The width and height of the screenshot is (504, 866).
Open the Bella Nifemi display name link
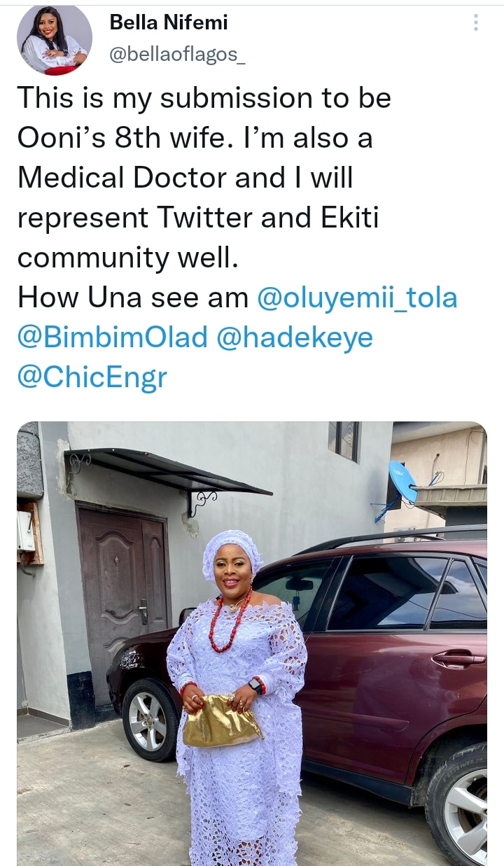click(169, 23)
